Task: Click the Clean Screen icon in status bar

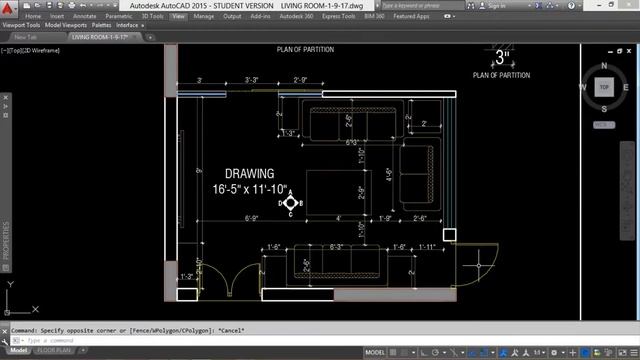Action: click(x=622, y=353)
